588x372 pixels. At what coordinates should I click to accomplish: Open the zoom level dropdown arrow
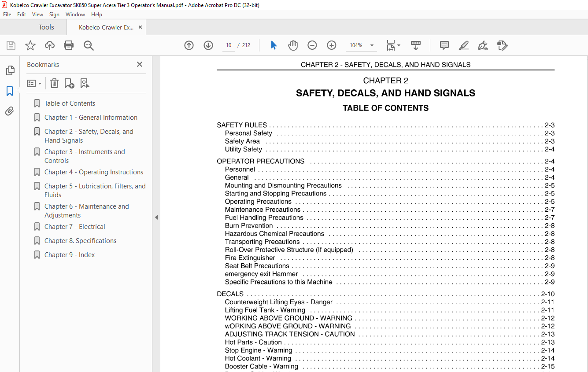[x=372, y=45]
